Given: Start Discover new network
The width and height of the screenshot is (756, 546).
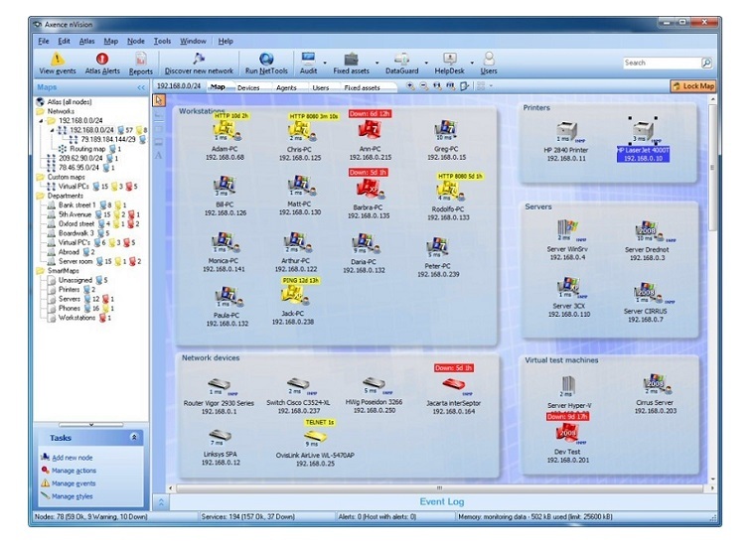Looking at the screenshot, I should 199,64.
